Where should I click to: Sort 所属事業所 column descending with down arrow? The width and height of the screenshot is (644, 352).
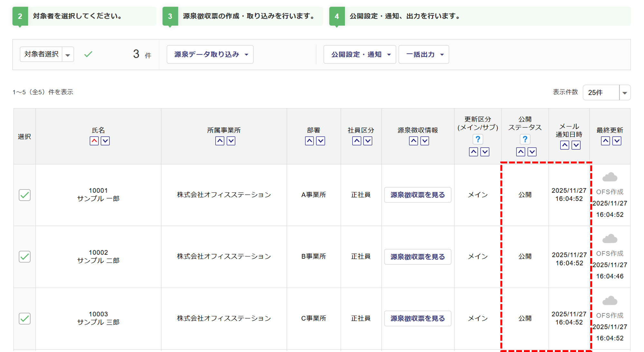231,141
